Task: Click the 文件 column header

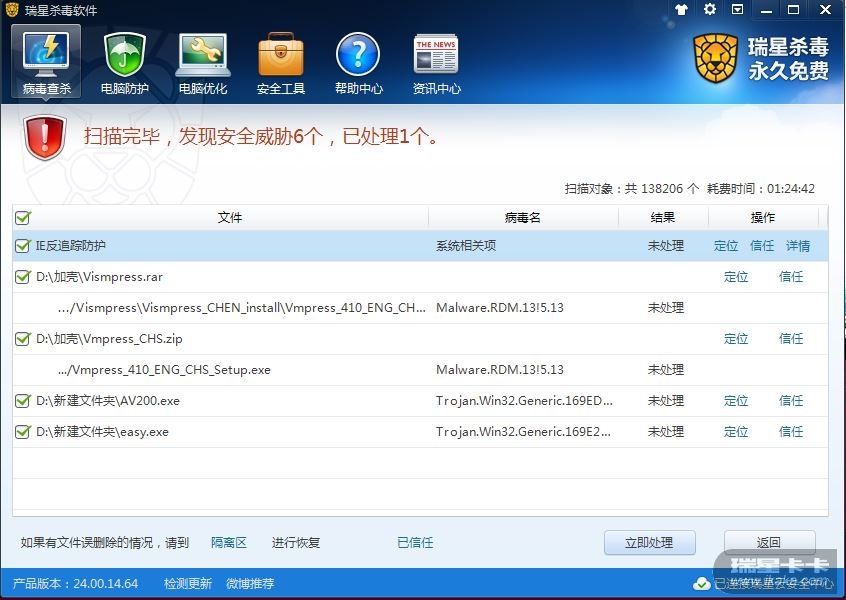Action: [x=230, y=217]
